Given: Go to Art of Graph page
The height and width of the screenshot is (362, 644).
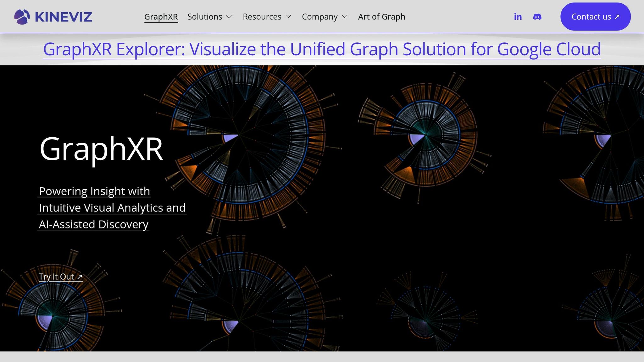Looking at the screenshot, I should (381, 17).
